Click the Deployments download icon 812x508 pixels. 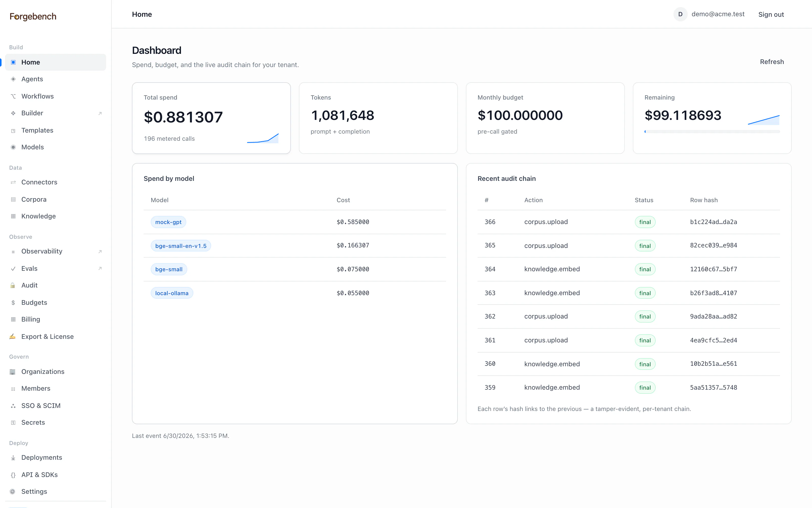coord(13,458)
